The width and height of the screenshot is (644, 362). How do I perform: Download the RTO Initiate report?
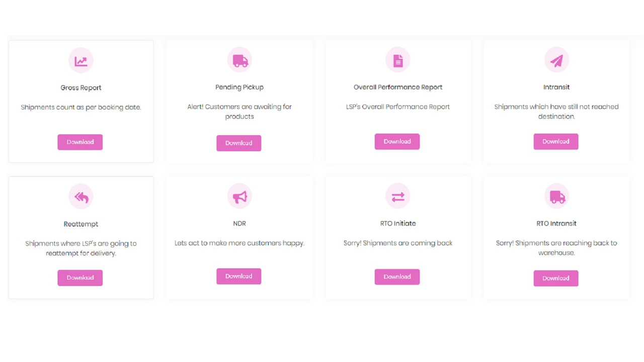(397, 277)
